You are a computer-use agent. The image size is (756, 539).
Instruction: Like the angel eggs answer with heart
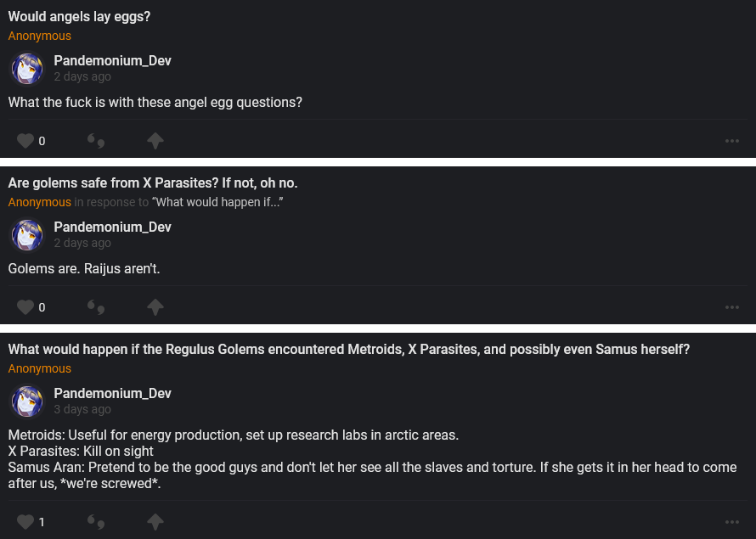pyautogui.click(x=25, y=141)
